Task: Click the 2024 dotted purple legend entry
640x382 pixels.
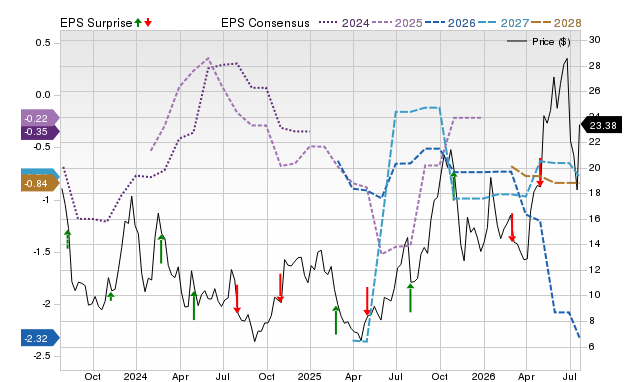Action: (344, 23)
